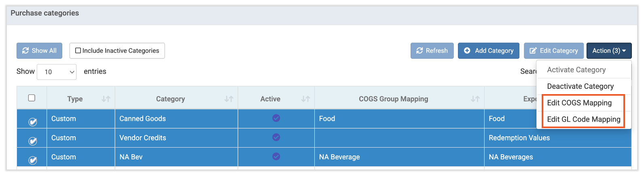
Task: Choose Edit COGS Mapping menu option
Action: tap(579, 103)
